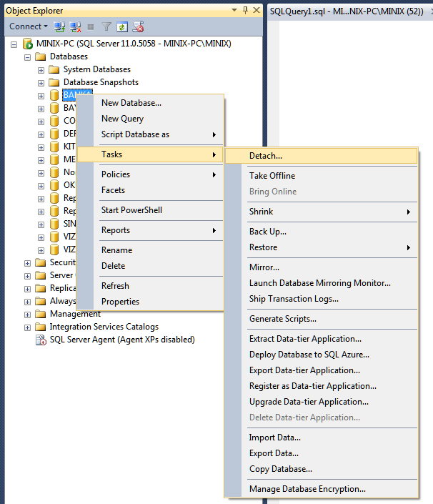Click the Connect Object Explorer icon
This screenshot has width=433, height=504.
click(61, 26)
